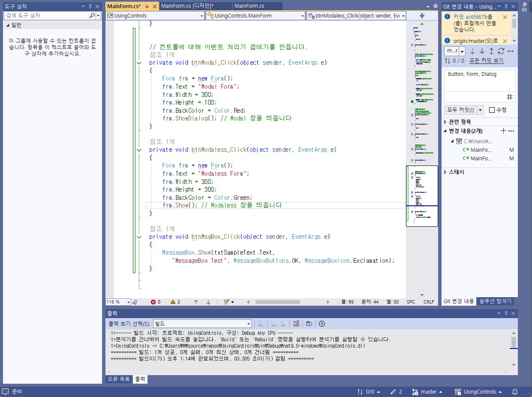Switch to 오류 목록 tab
Image resolution: width=532 pixels, height=397 pixels.
click(x=119, y=379)
